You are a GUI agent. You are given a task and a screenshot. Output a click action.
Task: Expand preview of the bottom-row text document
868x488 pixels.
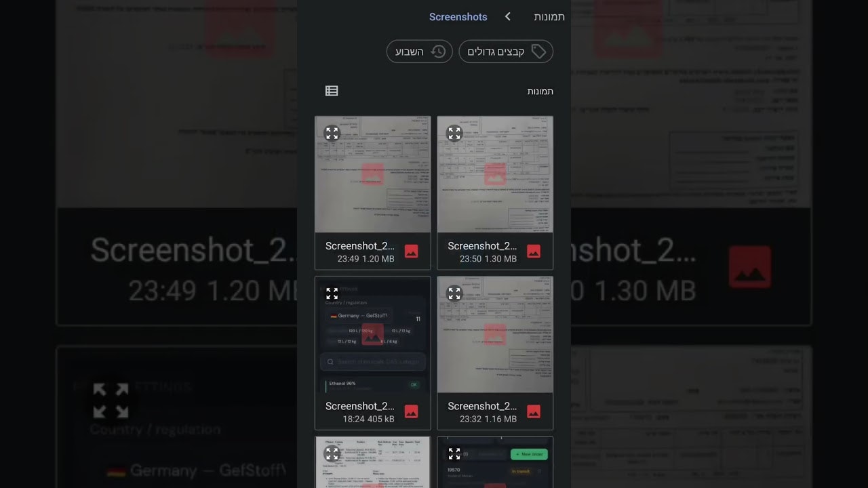click(332, 453)
